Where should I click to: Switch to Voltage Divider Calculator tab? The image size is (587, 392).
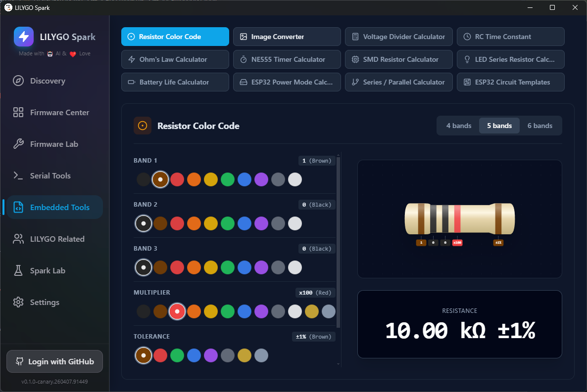pyautogui.click(x=398, y=37)
